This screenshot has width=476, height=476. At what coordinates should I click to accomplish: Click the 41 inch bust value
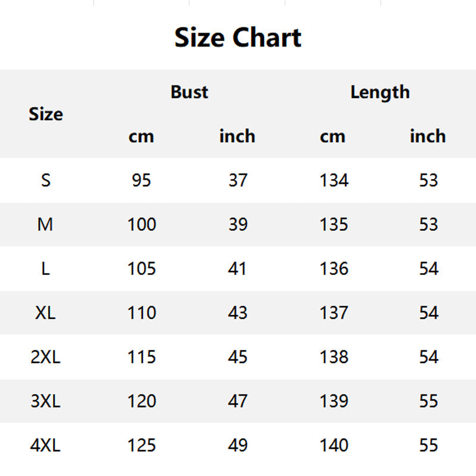(x=237, y=268)
